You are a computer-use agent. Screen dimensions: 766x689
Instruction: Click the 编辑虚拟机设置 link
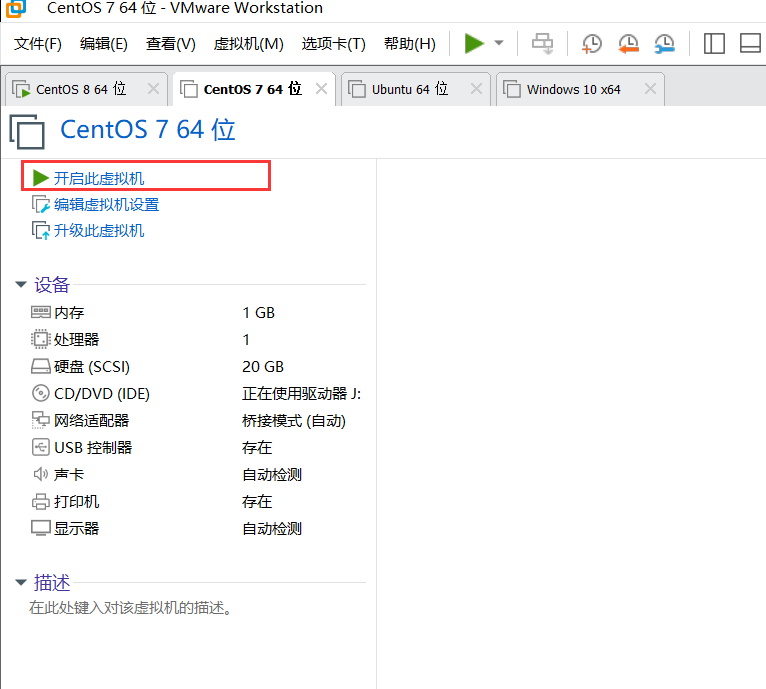(106, 204)
